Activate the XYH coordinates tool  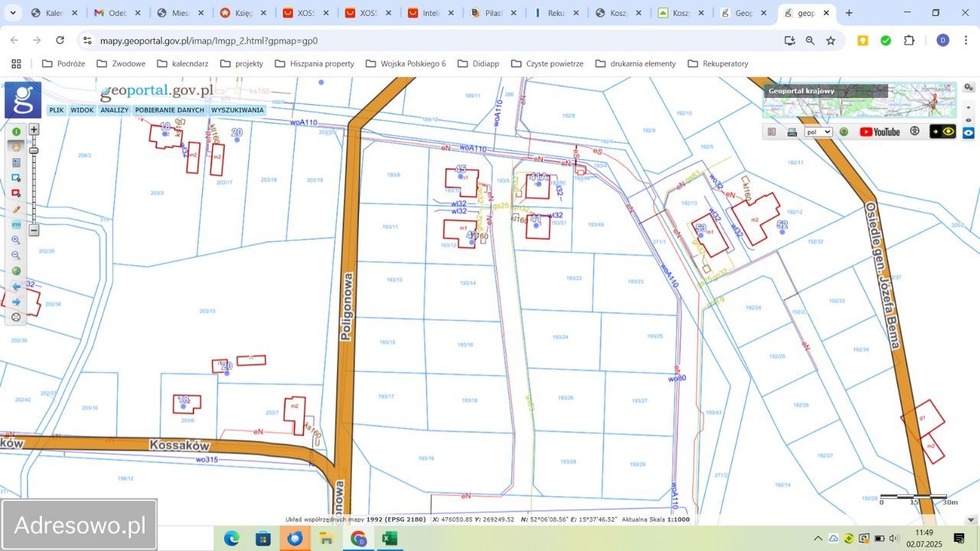[16, 224]
